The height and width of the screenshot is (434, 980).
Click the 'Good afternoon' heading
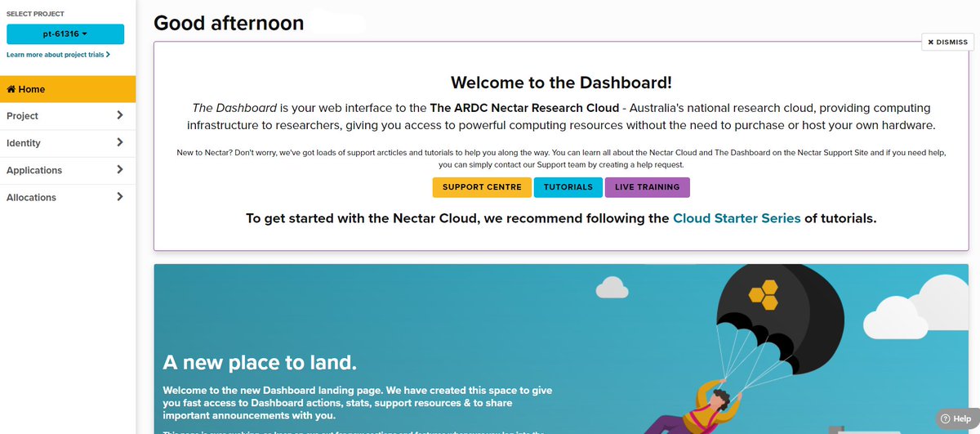coord(229,23)
